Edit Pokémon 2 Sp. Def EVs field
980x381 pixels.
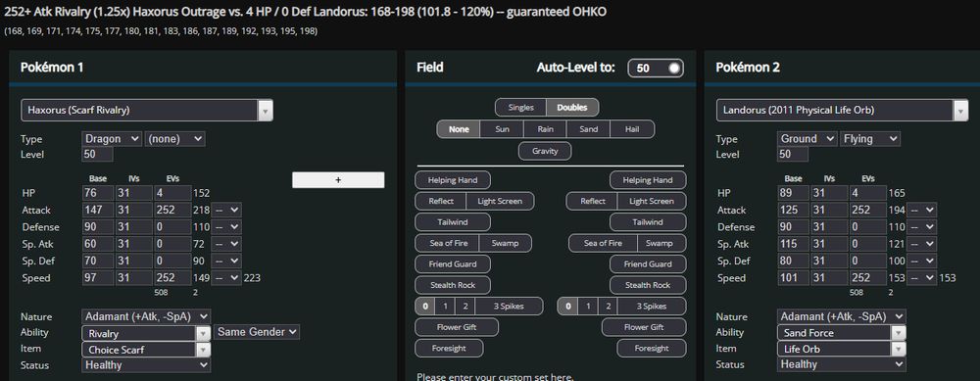(867, 261)
